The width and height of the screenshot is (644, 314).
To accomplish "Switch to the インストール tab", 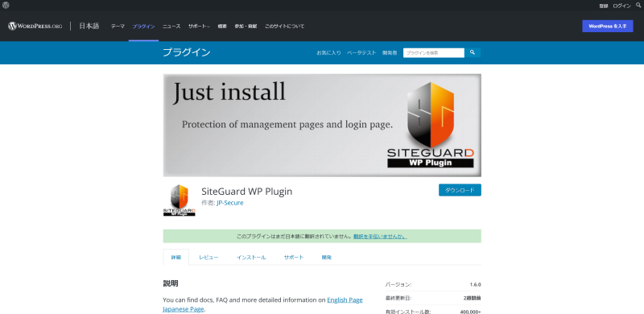I will click(x=251, y=258).
